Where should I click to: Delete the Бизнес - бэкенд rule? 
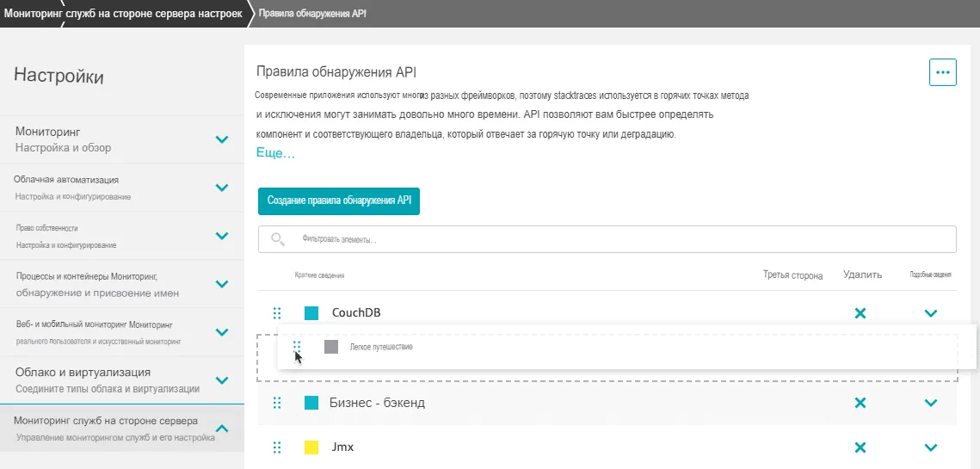(x=859, y=403)
